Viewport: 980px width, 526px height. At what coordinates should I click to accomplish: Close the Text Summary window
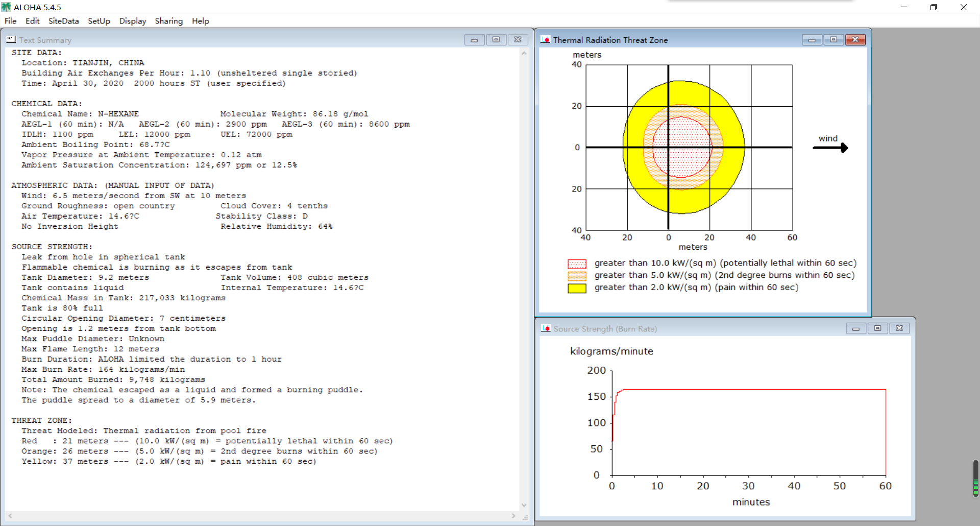pos(518,40)
